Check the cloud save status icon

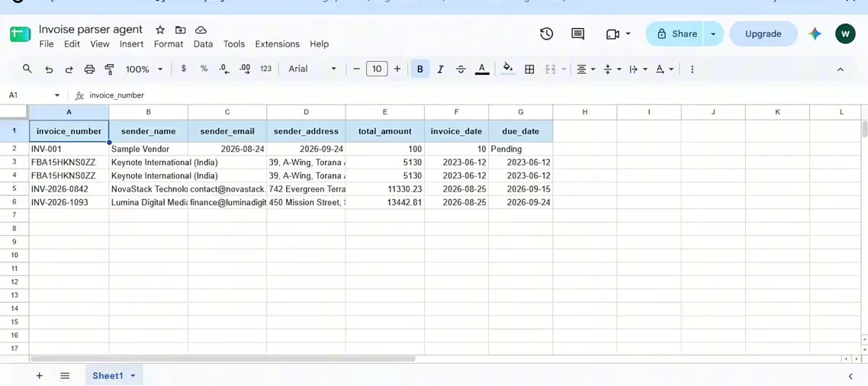point(201,30)
